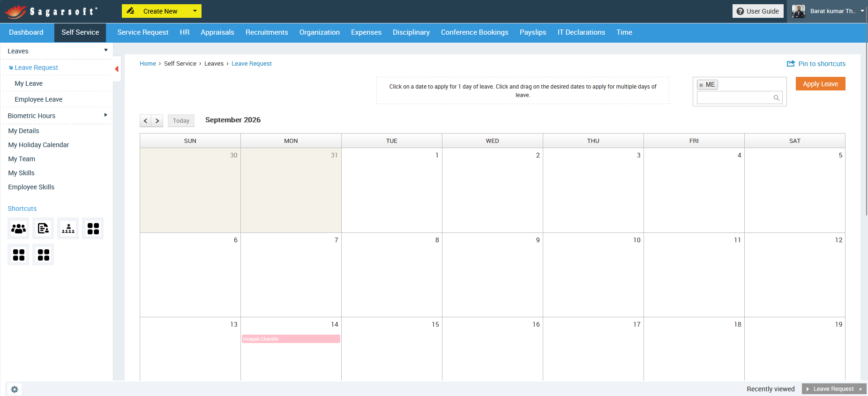Go to the previous month

pyautogui.click(x=145, y=121)
